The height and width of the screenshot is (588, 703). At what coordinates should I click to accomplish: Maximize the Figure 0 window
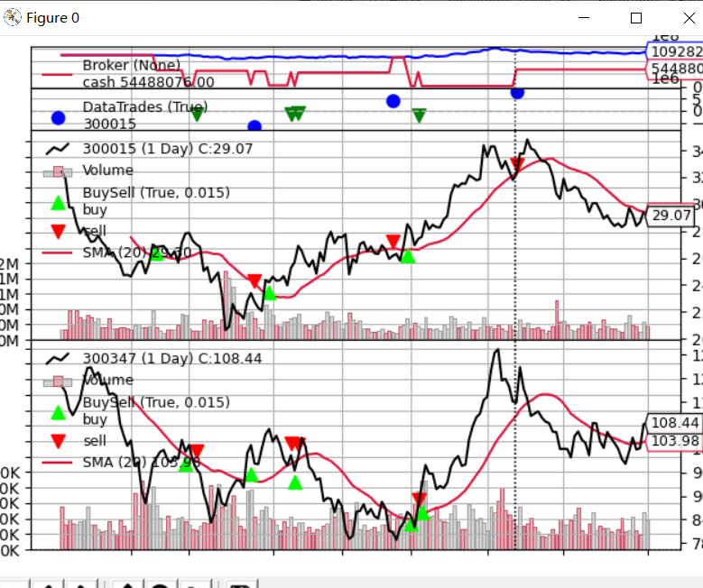point(636,18)
